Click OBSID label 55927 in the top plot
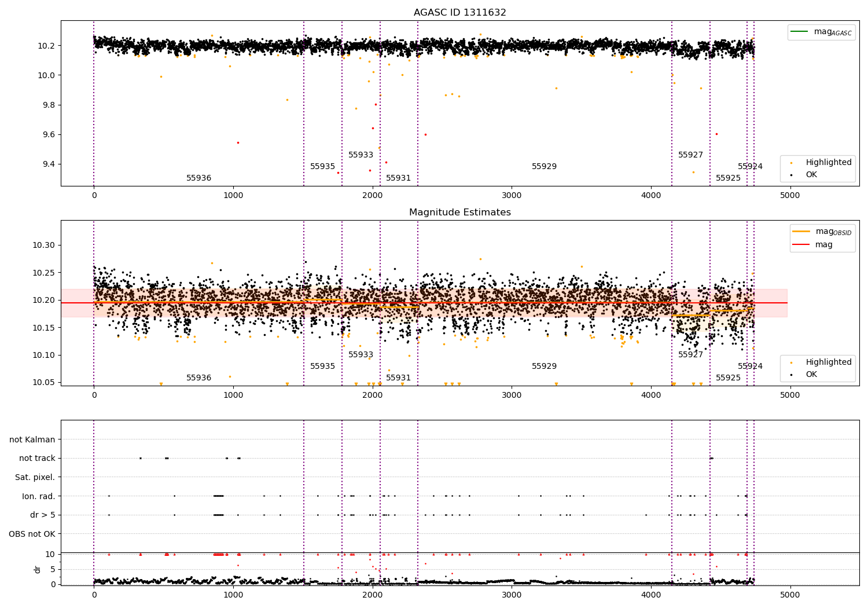Image resolution: width=868 pixels, height=608 pixels. tap(690, 155)
